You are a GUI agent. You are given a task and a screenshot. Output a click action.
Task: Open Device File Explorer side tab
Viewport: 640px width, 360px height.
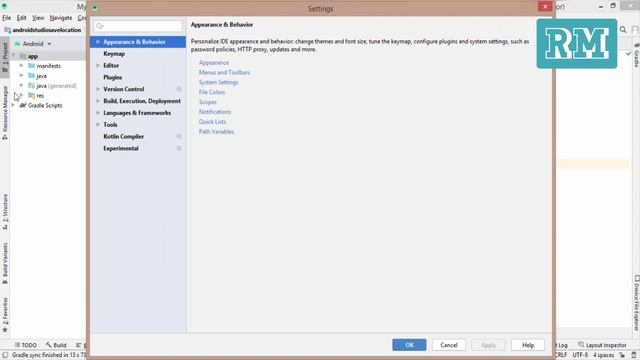pyautogui.click(x=636, y=303)
